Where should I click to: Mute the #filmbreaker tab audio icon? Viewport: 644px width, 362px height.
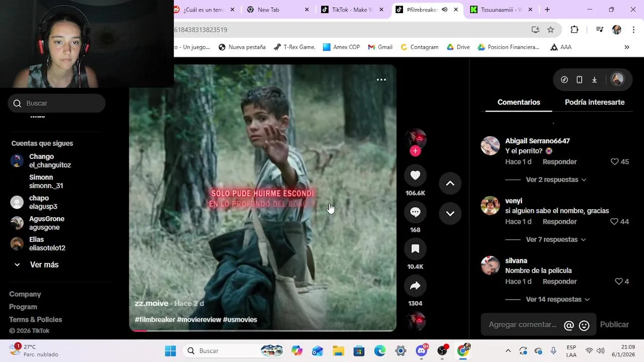tap(444, 10)
